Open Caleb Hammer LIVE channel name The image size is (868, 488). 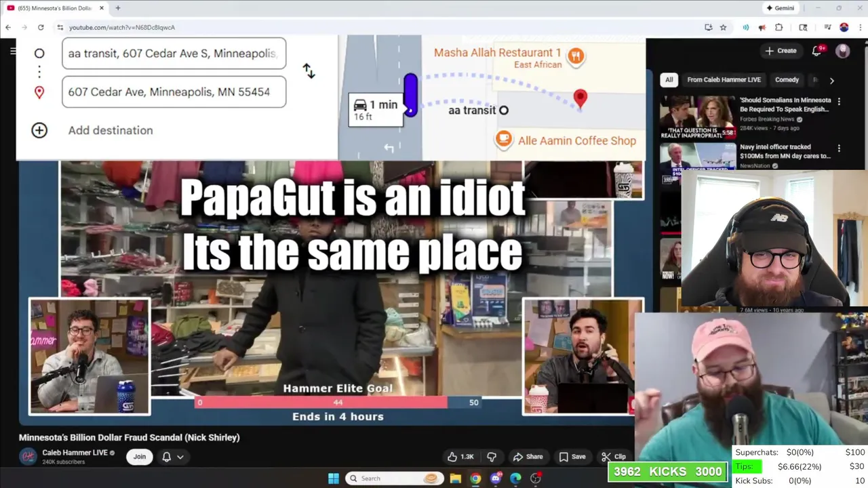pos(75,452)
